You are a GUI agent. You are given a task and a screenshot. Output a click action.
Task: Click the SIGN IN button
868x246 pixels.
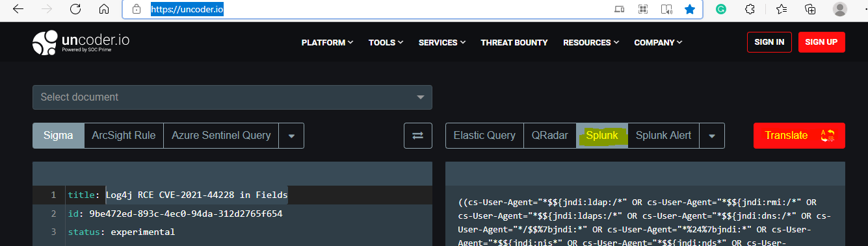(769, 42)
